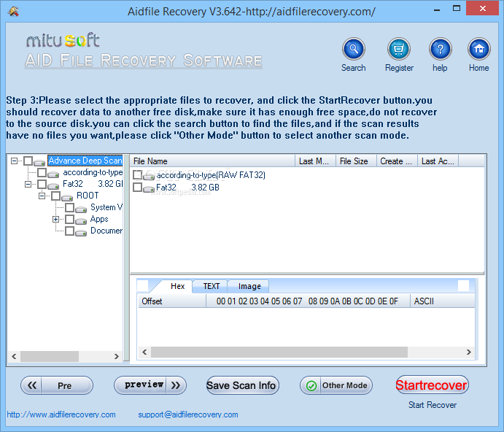Click the drive icon for the Fat32 3.82 GB list row
The image size is (504, 432).
[x=149, y=188]
